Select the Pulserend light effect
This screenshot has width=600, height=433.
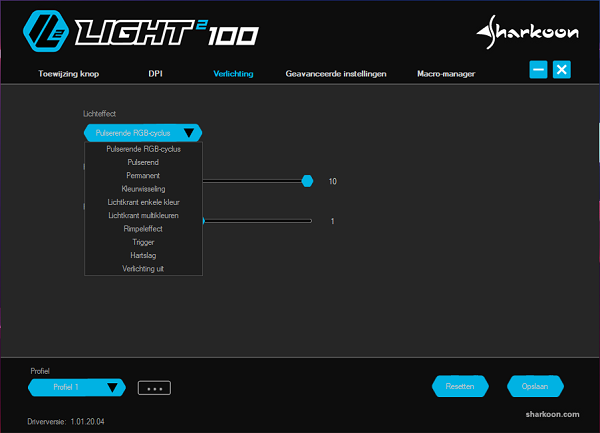pos(143,163)
